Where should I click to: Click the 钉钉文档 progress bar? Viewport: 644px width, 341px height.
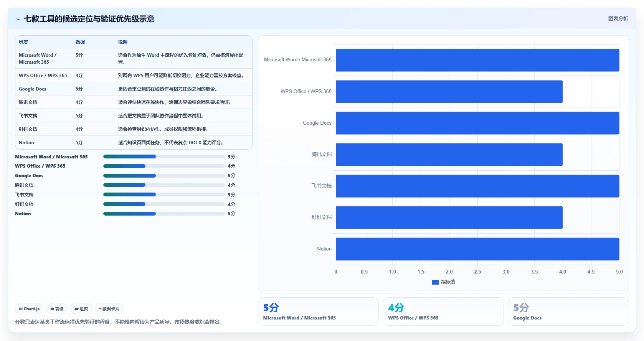(x=164, y=204)
